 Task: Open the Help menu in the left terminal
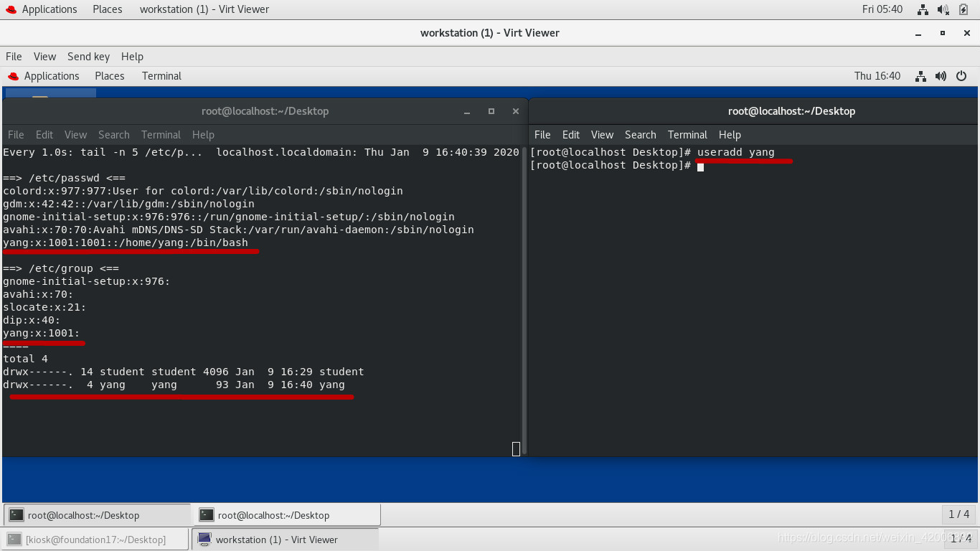coord(203,135)
